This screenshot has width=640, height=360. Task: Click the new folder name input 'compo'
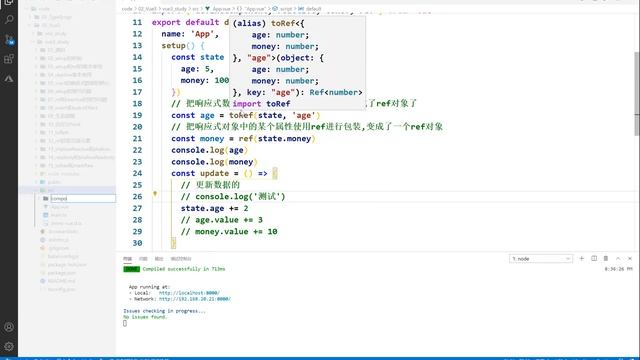[82, 198]
